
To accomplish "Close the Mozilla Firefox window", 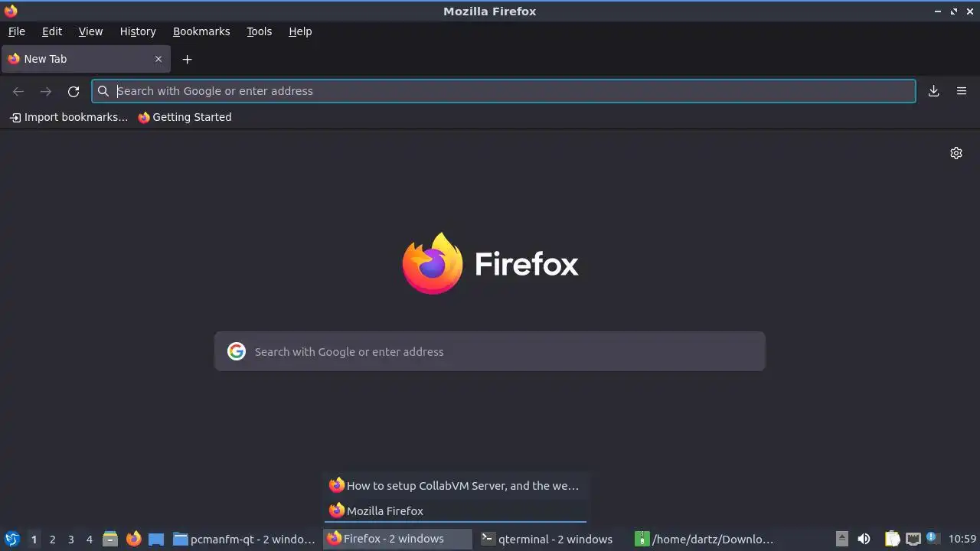I will click(x=970, y=11).
